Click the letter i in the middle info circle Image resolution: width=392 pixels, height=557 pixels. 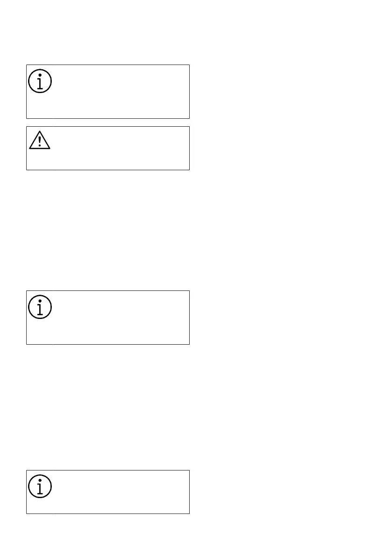point(40,308)
